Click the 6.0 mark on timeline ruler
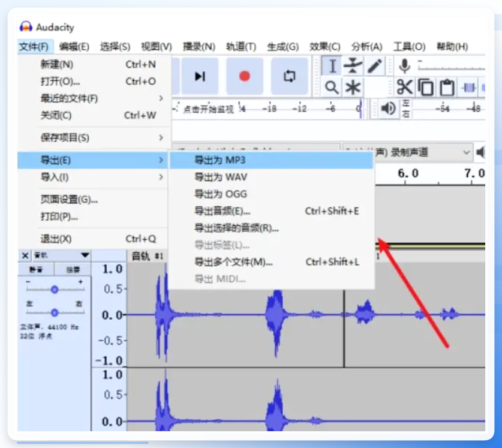This screenshot has height=448, width=502. [x=408, y=173]
